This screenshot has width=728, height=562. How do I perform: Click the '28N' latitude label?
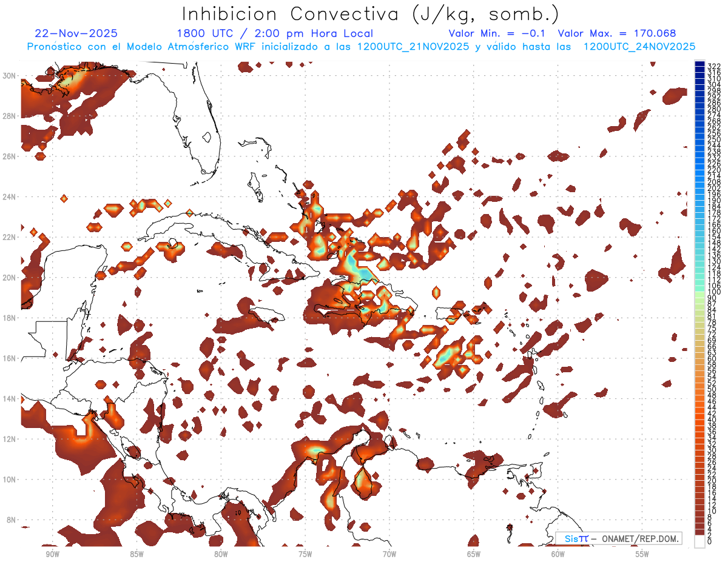click(x=10, y=116)
